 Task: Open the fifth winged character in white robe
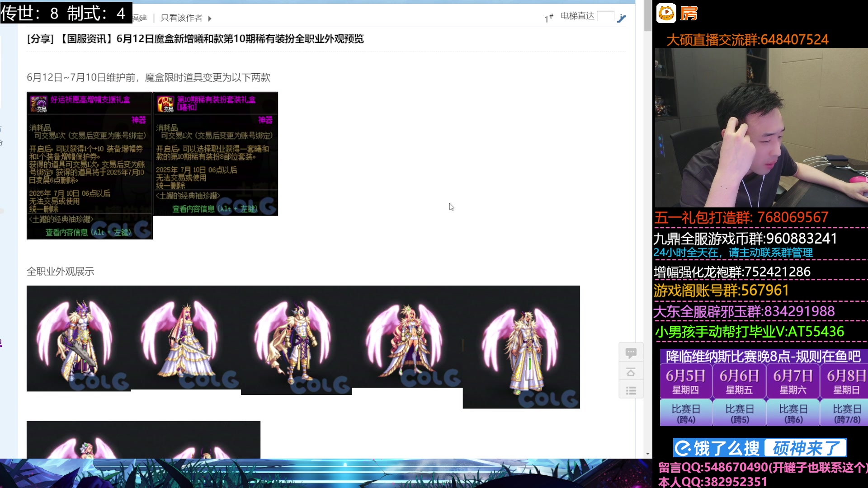tap(521, 347)
